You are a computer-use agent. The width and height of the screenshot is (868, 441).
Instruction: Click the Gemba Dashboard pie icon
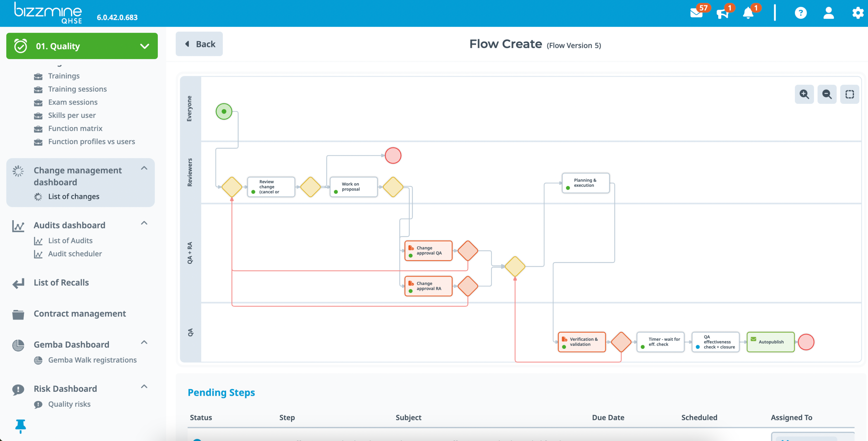coord(18,345)
